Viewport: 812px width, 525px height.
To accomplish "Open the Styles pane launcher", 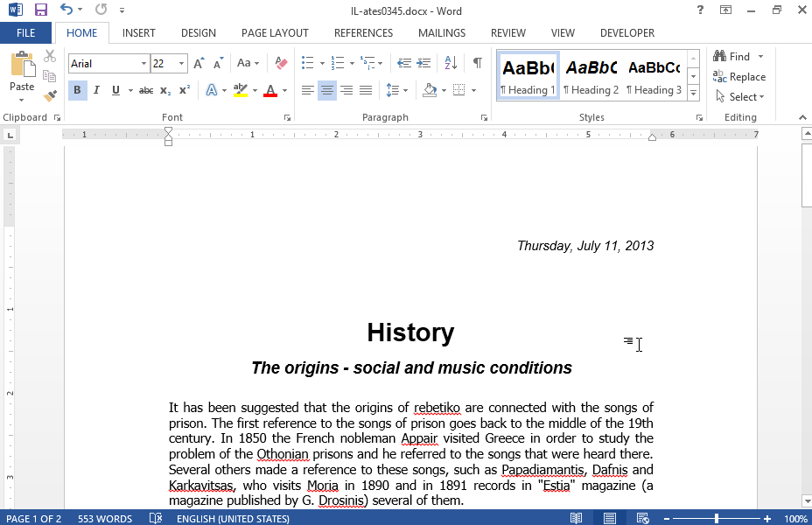I will click(x=700, y=118).
